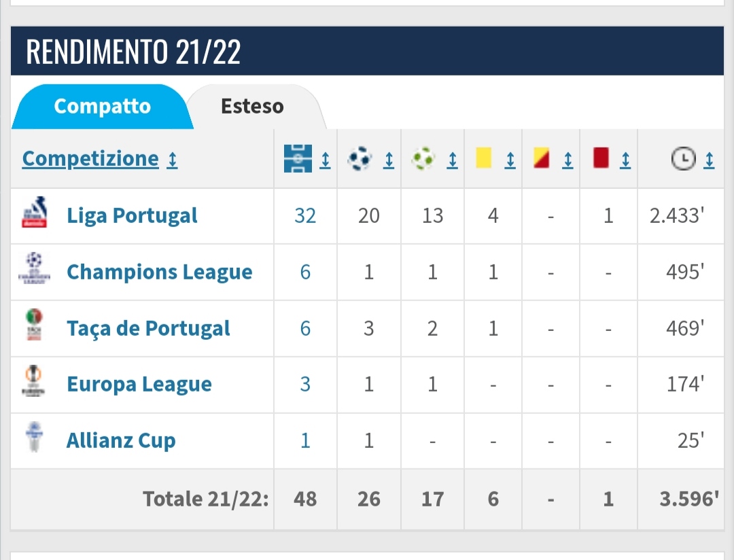This screenshot has width=734, height=560.
Task: Open Liga Portugal 32 appearances link
Action: [305, 216]
